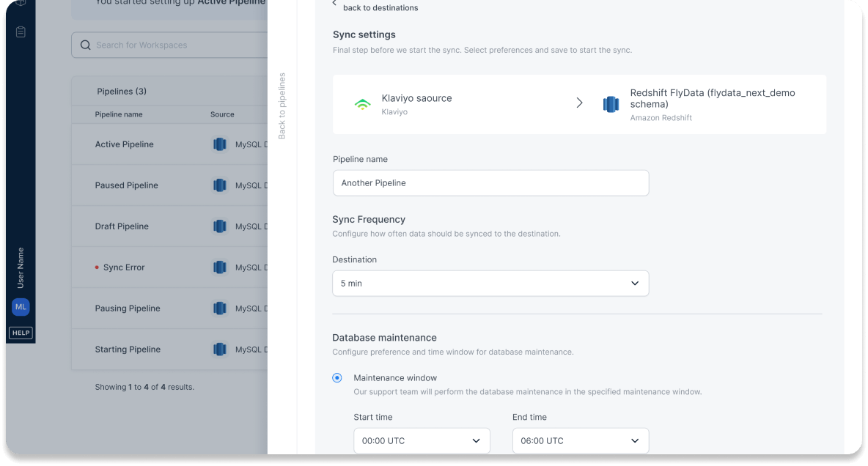The height and width of the screenshot is (466, 868).
Task: Click the clipboard icon in left sidebar
Action: (21, 32)
